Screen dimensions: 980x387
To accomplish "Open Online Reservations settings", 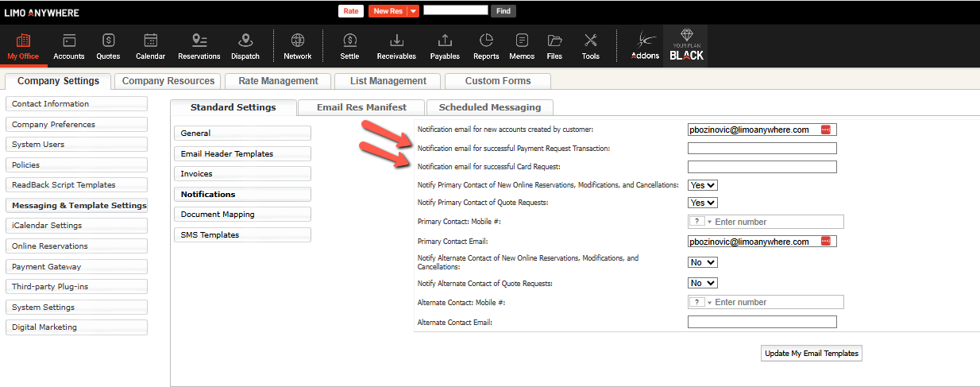I will point(76,246).
